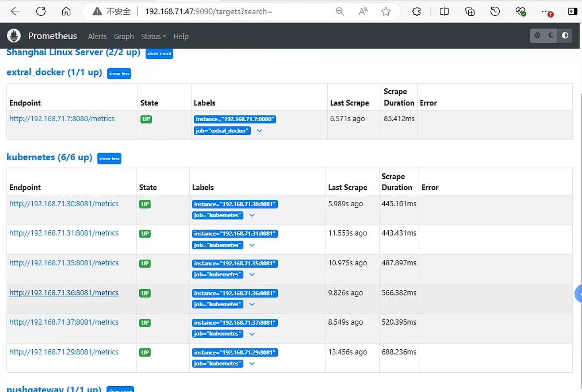Open browser settings and more menu

pos(546,12)
